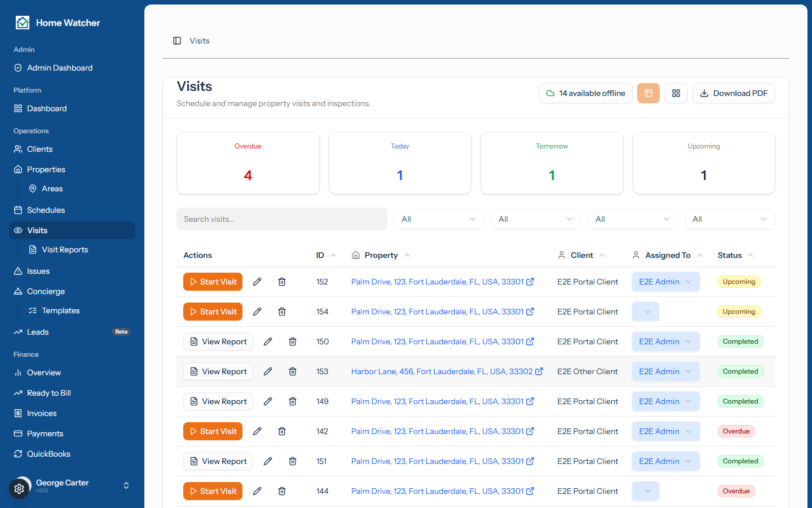Click the 14 available offline button
The width and height of the screenshot is (812, 508).
tap(585, 93)
